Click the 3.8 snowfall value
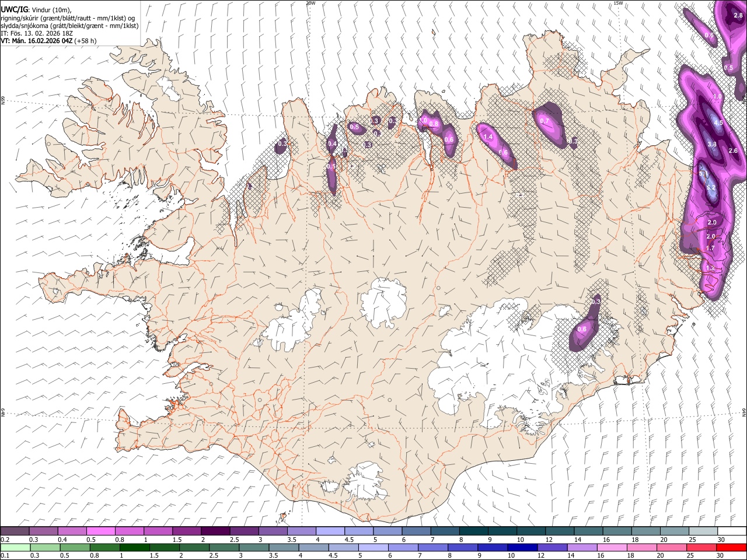 [712, 145]
